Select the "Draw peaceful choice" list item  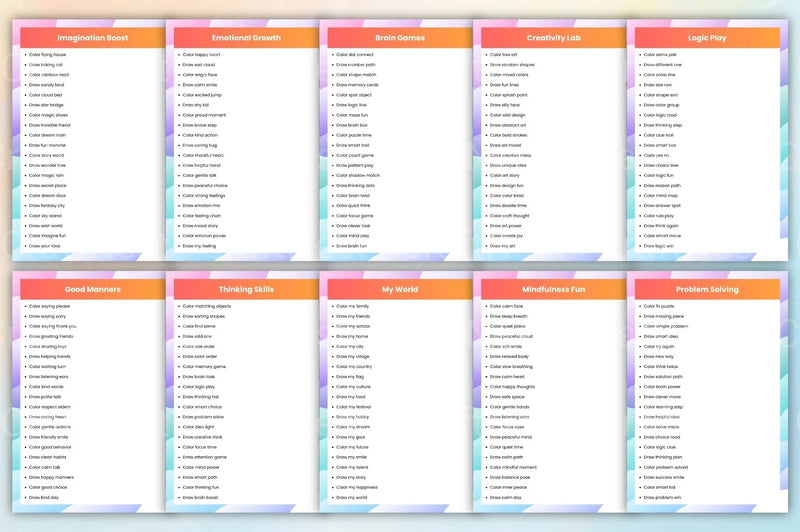[x=205, y=186]
